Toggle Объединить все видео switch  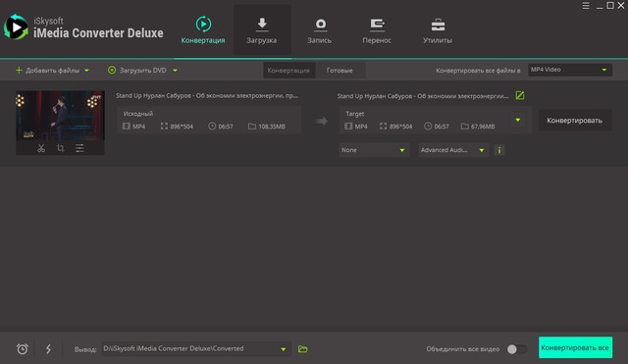click(517, 349)
